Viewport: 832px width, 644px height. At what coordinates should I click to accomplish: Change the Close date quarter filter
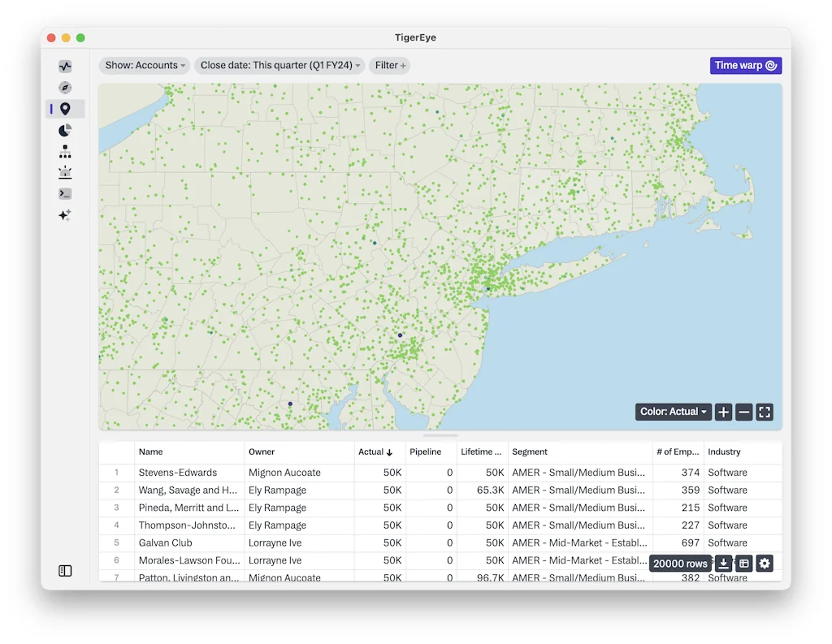point(280,65)
